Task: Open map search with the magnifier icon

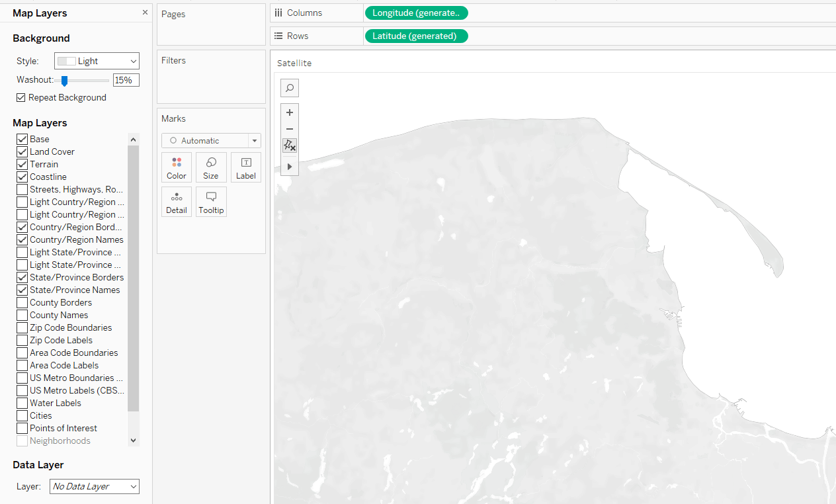Action: coord(289,87)
